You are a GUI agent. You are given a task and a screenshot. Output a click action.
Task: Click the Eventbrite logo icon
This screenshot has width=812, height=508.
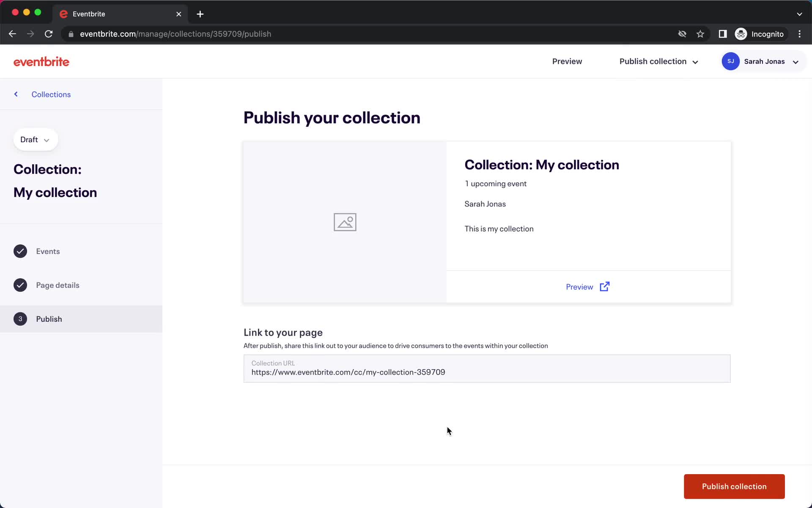point(41,61)
